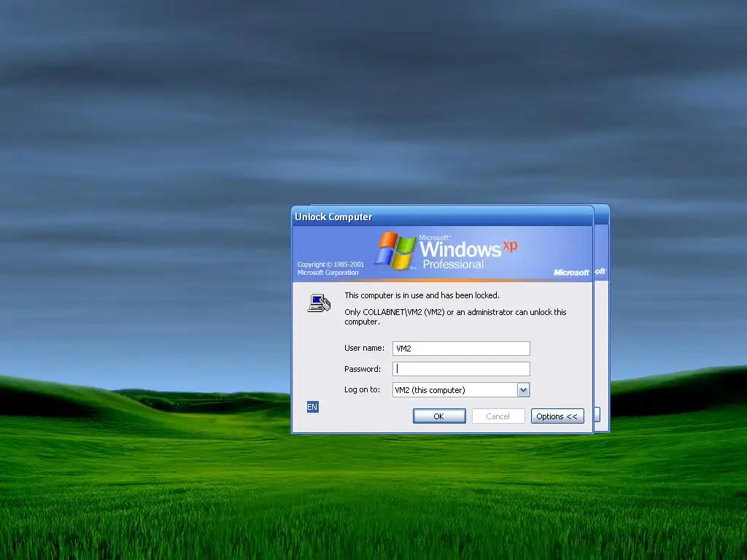Click the 'Professional' edition text
This screenshot has height=560, width=747.
point(453,265)
